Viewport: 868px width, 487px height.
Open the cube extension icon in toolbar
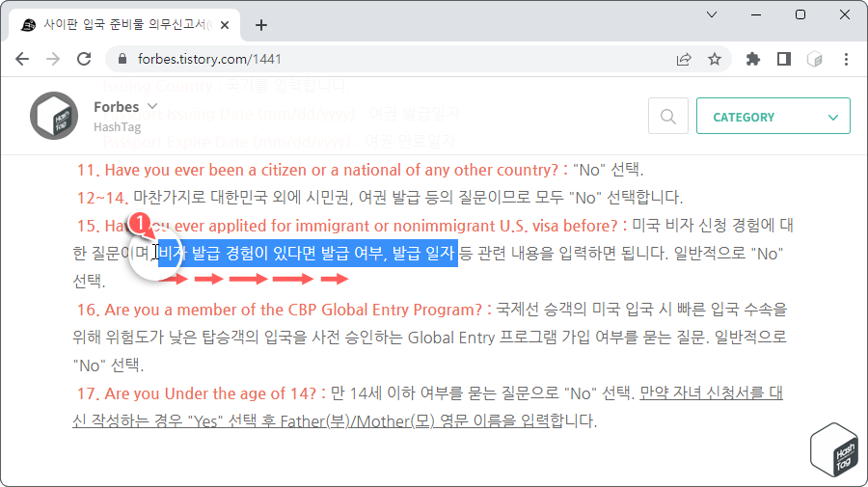point(815,59)
